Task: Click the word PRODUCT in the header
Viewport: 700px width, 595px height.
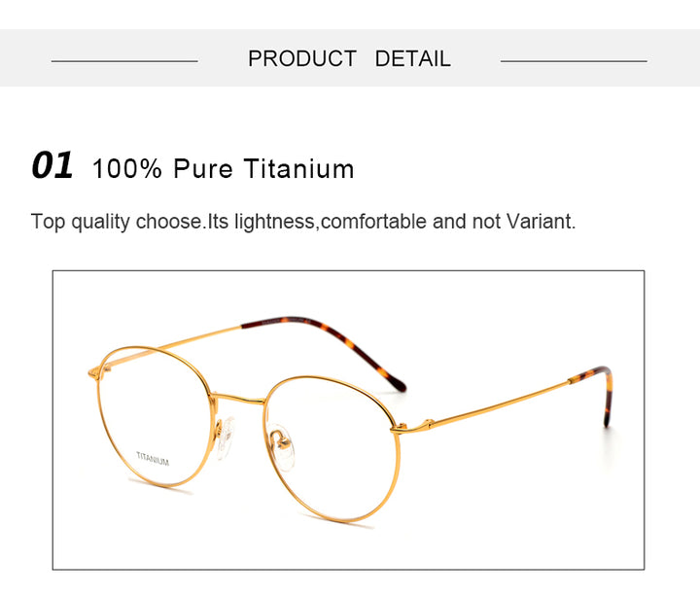Action: pos(302,58)
